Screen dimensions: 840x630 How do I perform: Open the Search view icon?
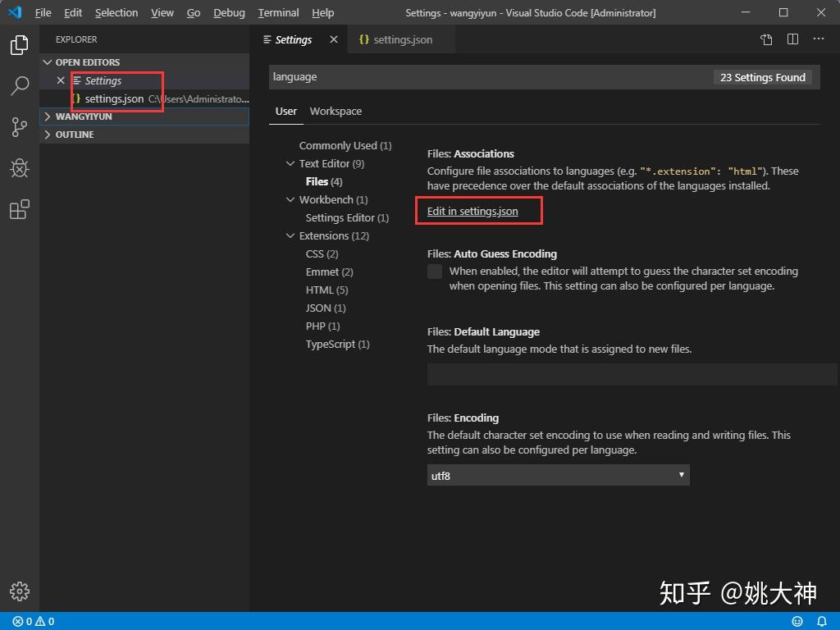click(20, 85)
